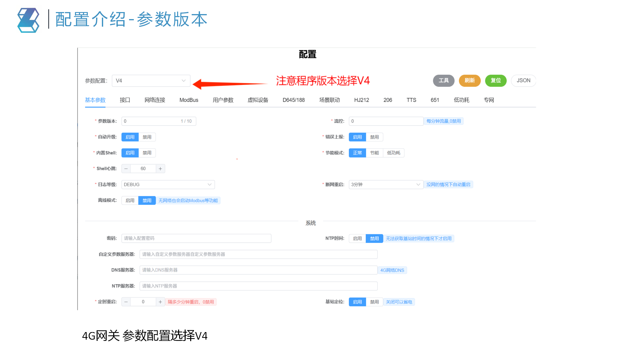
Task: Enable 离线模式 offline mode
Action: (x=130, y=200)
